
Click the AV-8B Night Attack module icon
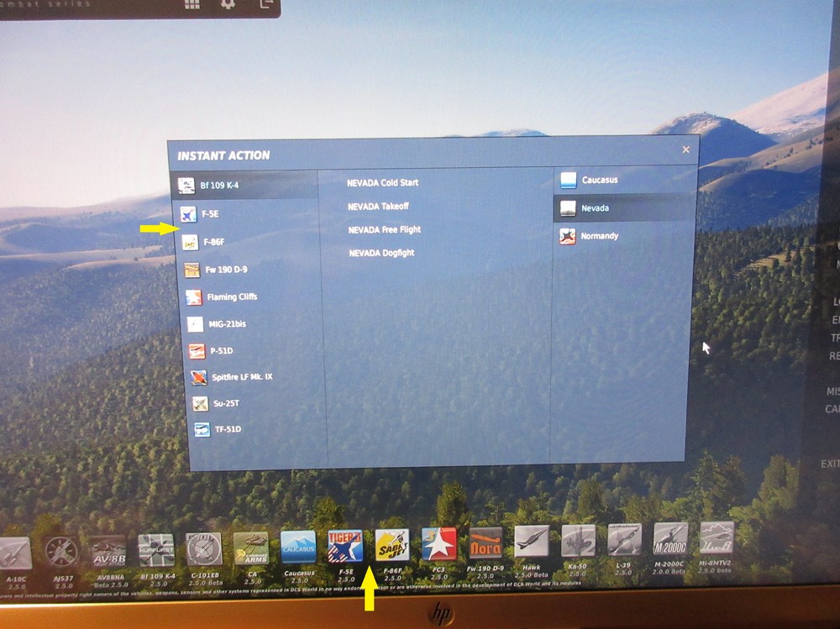click(x=108, y=551)
